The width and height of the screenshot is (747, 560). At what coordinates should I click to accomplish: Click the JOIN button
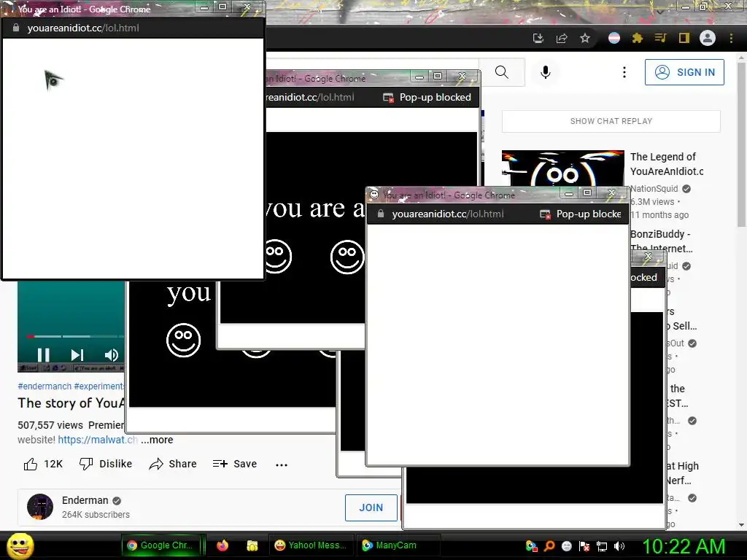pyautogui.click(x=371, y=507)
